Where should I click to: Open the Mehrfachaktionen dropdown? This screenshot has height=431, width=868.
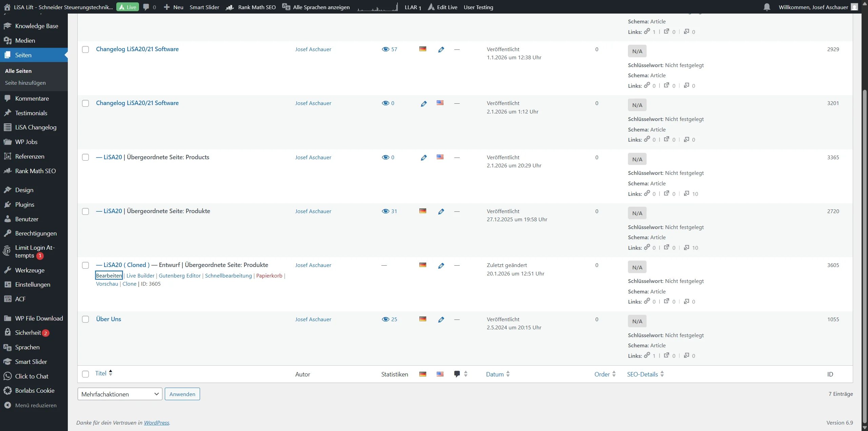click(x=119, y=394)
